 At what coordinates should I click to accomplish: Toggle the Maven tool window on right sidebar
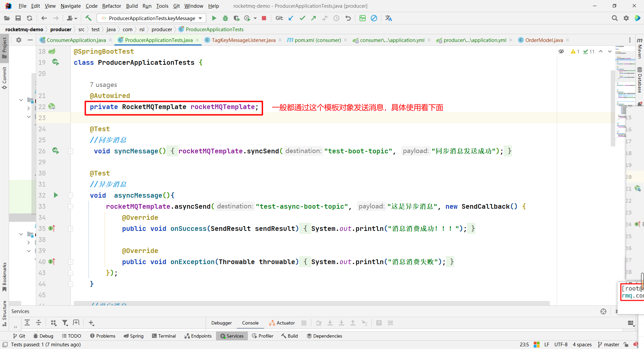pyautogui.click(x=640, y=48)
